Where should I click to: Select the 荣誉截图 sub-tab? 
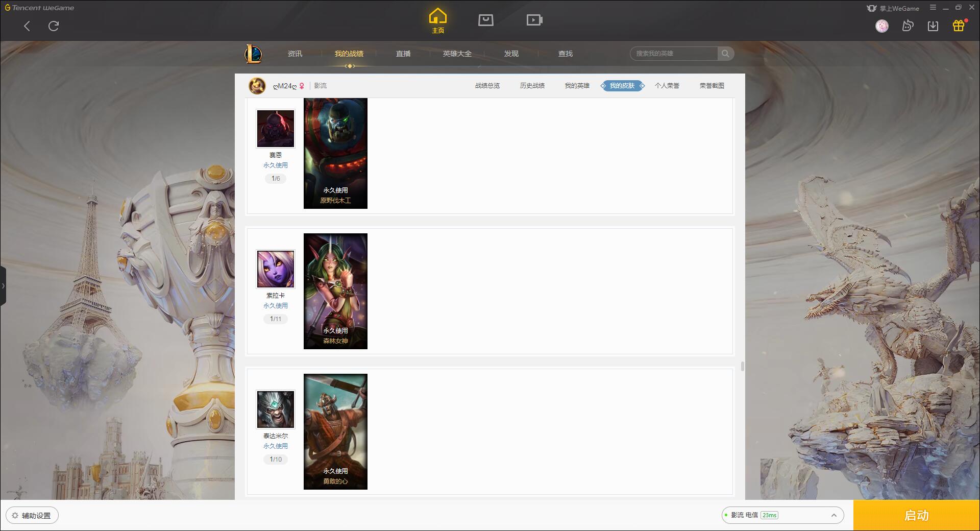point(712,86)
